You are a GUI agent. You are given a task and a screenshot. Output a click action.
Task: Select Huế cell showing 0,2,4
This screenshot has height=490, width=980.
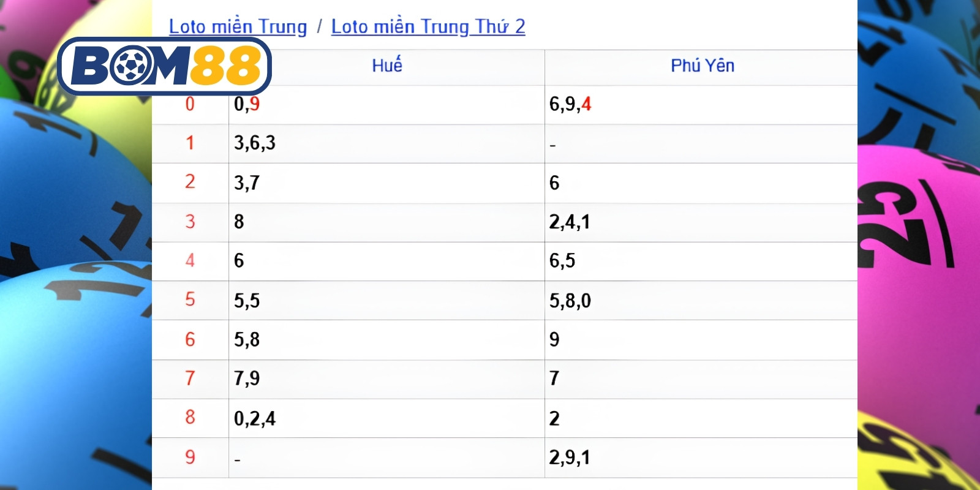386,418
